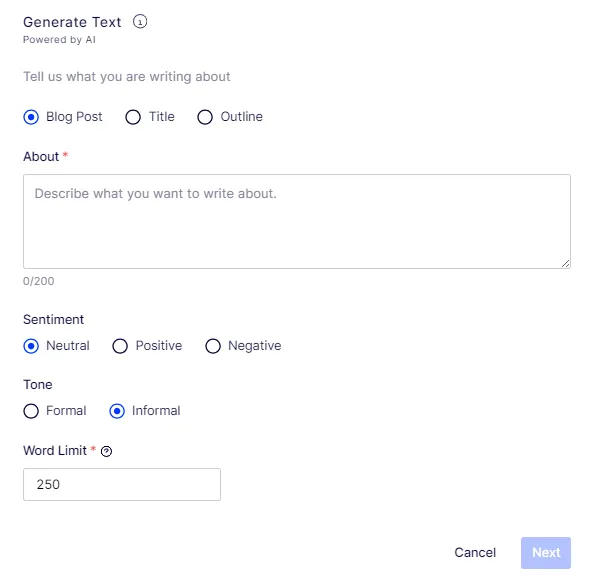Viewport: 594px width, 587px height.
Task: Select the Blog Post radio button
Action: tap(31, 117)
